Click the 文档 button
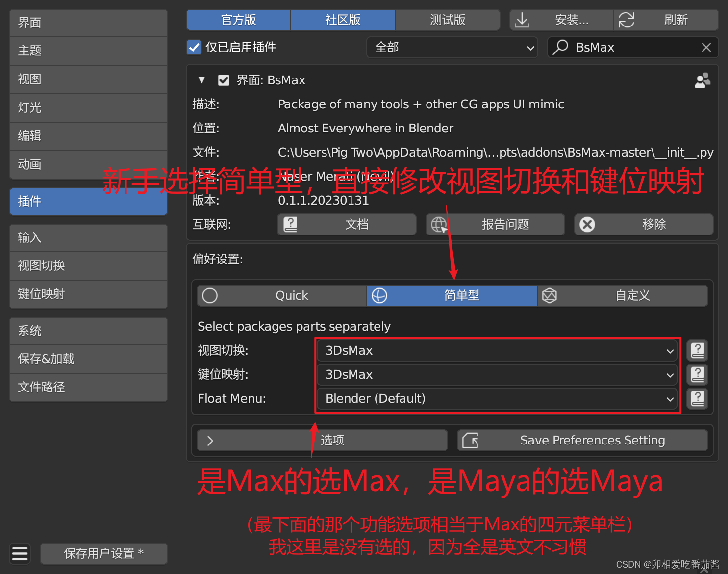This screenshot has width=728, height=574. click(x=347, y=225)
